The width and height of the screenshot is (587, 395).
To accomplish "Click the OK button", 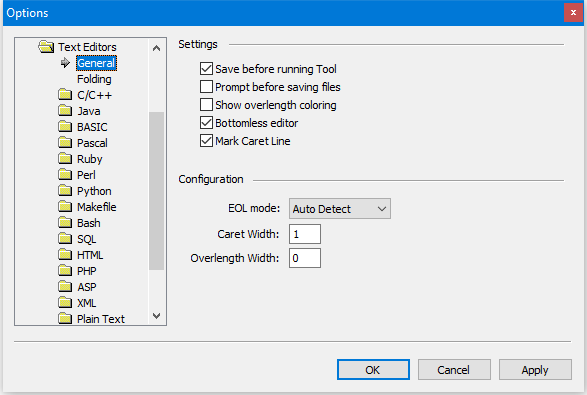I will [x=373, y=370].
